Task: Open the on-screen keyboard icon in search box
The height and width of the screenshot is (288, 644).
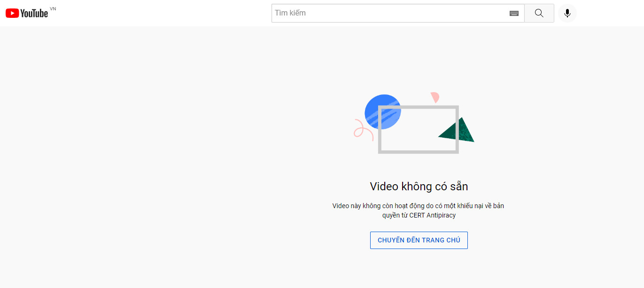Action: pyautogui.click(x=514, y=14)
